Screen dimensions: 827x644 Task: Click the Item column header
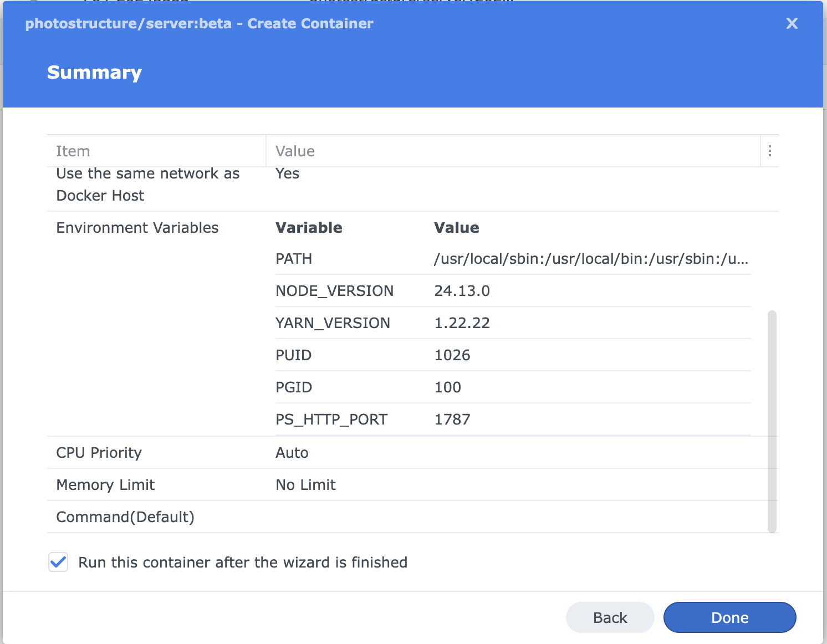73,150
